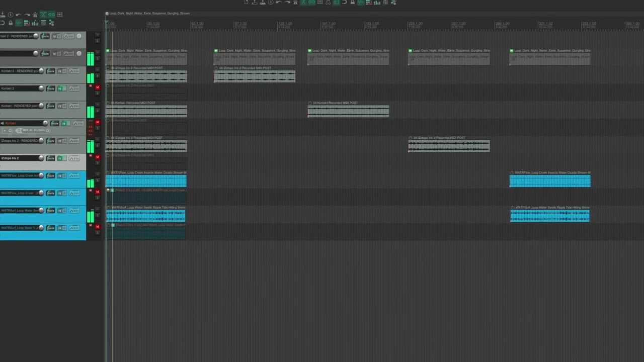Open the track list icon in top toolbar
Viewport: 644px width, 362px height.
tap(369, 3)
